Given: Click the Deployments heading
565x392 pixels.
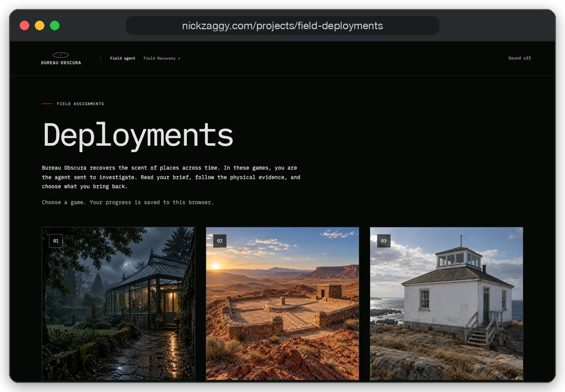Looking at the screenshot, I should [138, 136].
